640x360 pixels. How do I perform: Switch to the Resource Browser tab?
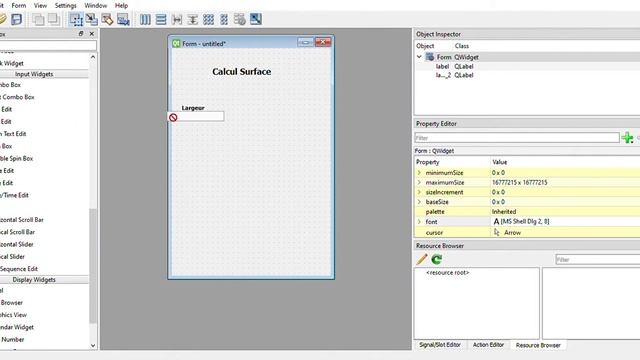pyautogui.click(x=538, y=345)
